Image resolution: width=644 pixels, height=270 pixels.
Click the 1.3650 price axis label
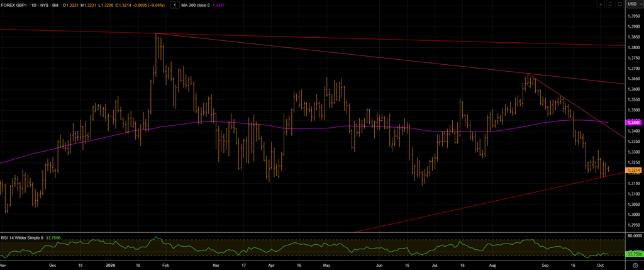[x=635, y=79]
